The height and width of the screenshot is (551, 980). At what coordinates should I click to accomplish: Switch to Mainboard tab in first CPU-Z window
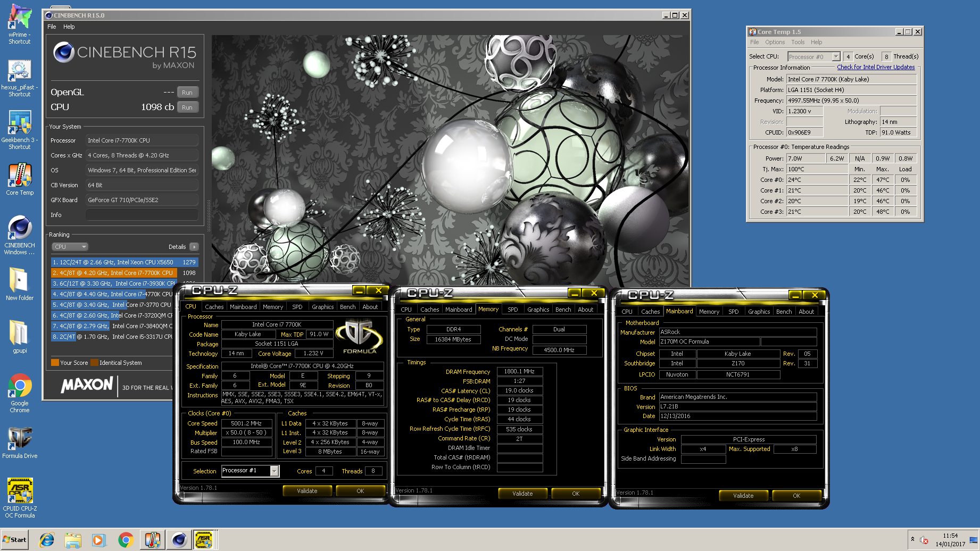pyautogui.click(x=243, y=307)
